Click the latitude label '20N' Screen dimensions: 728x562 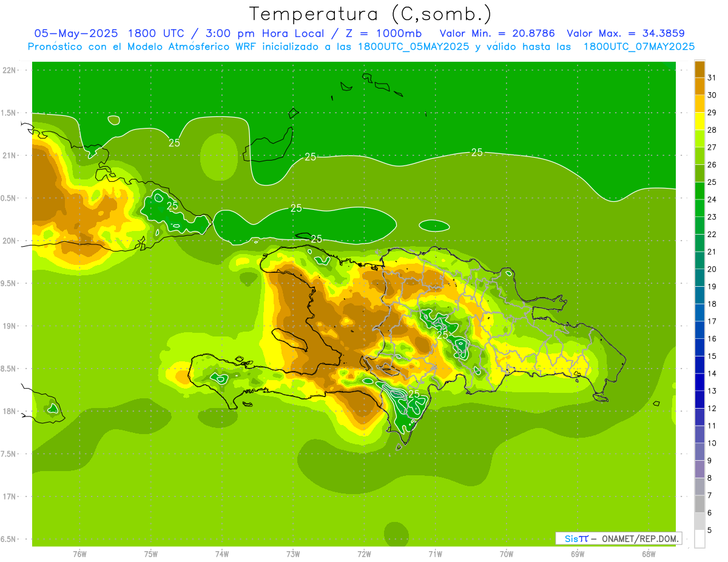coord(10,241)
